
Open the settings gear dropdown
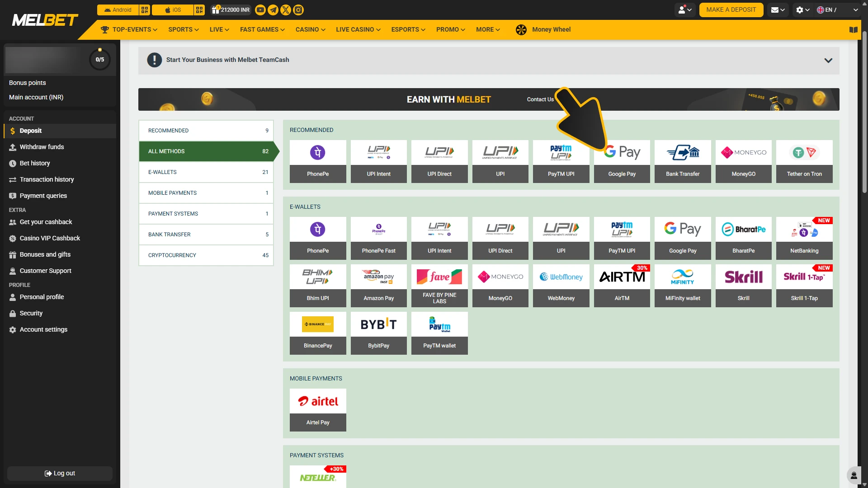[803, 10]
